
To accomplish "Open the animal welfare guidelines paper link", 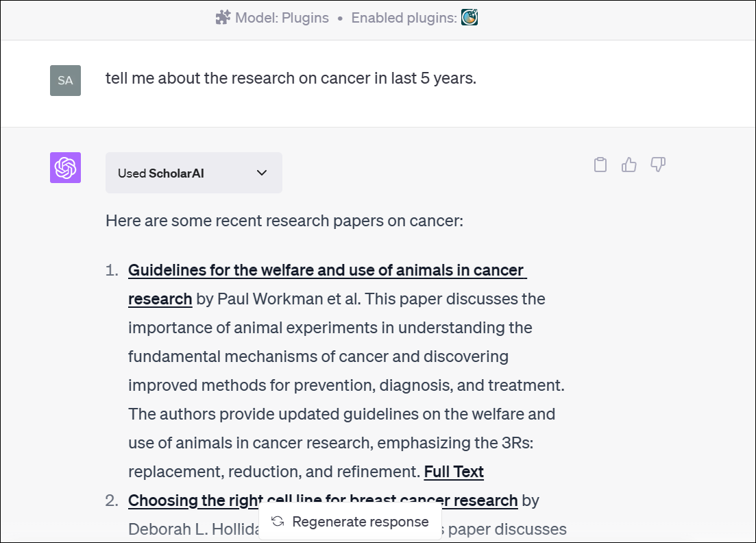I will (326, 270).
